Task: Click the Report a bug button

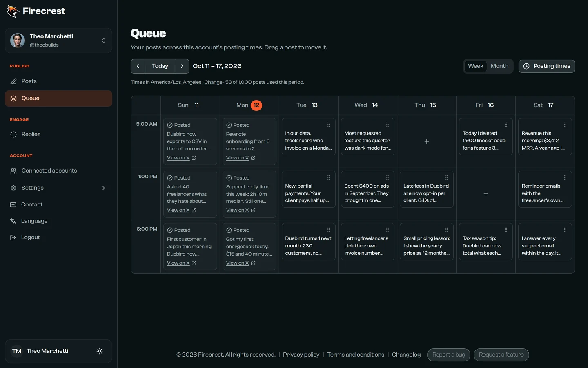Action: tap(449, 355)
